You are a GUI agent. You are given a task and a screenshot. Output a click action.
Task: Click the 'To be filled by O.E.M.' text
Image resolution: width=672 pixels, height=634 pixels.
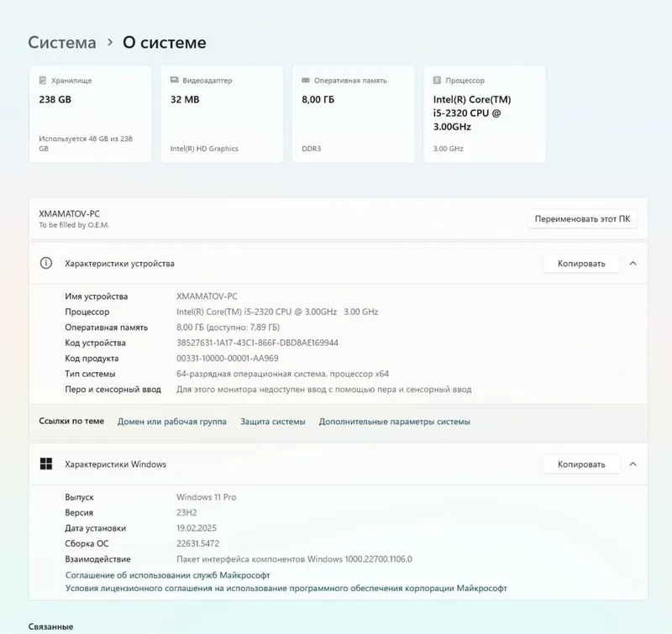pyautogui.click(x=74, y=225)
